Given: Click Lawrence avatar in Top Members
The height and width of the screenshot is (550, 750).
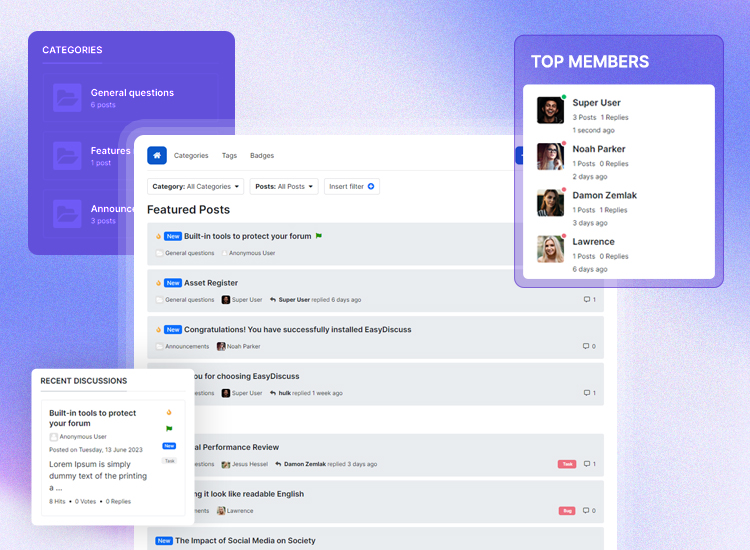Looking at the screenshot, I should [551, 249].
